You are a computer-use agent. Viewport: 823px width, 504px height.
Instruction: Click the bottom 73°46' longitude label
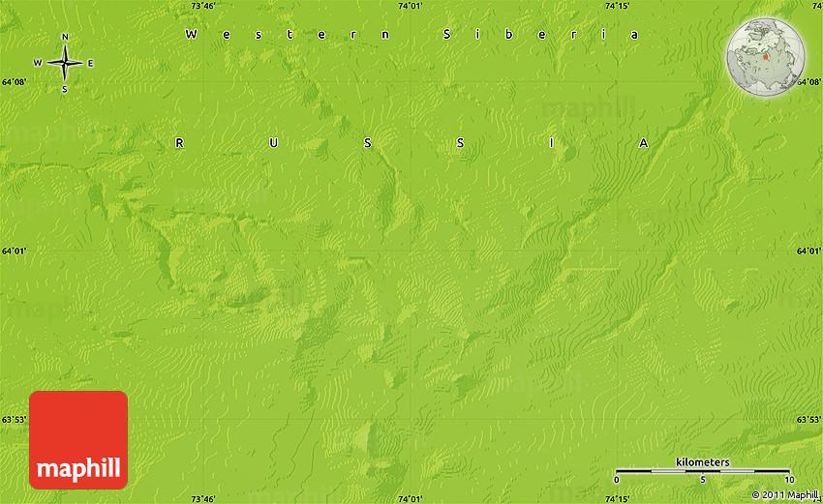point(203,499)
